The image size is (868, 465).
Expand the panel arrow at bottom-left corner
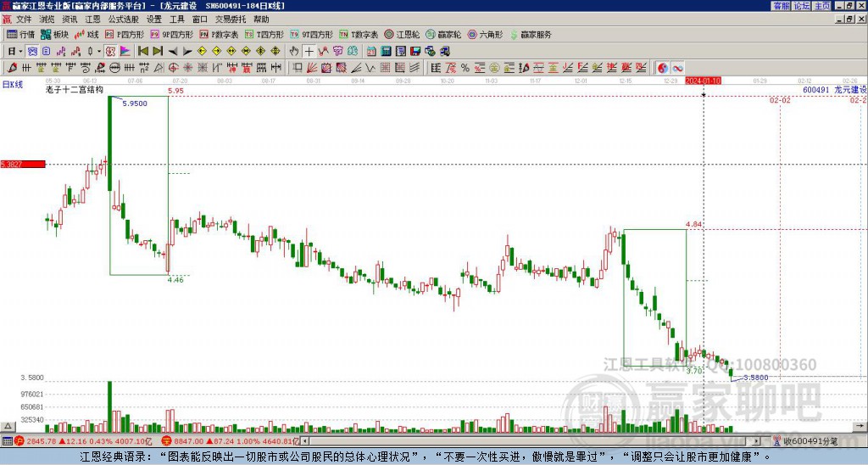point(7,426)
